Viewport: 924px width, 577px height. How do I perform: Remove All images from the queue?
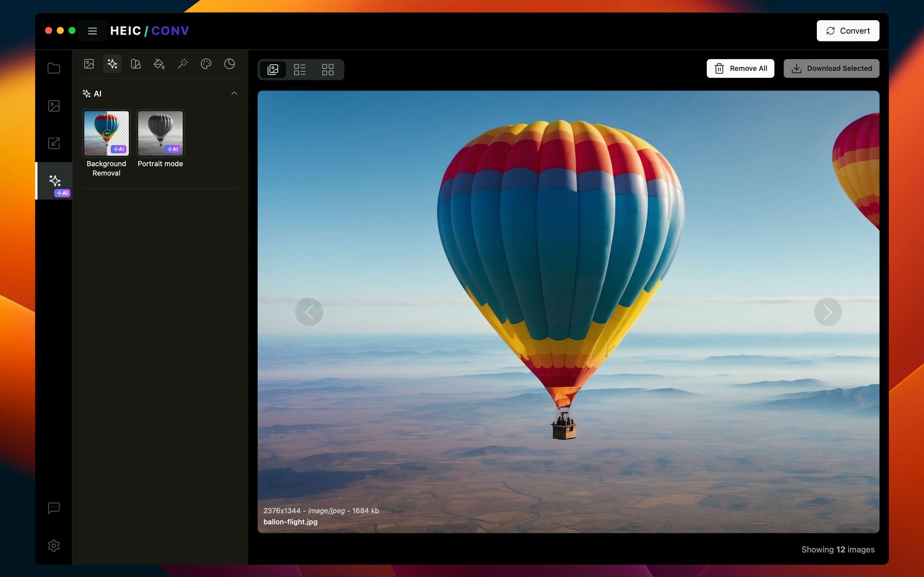pos(740,68)
